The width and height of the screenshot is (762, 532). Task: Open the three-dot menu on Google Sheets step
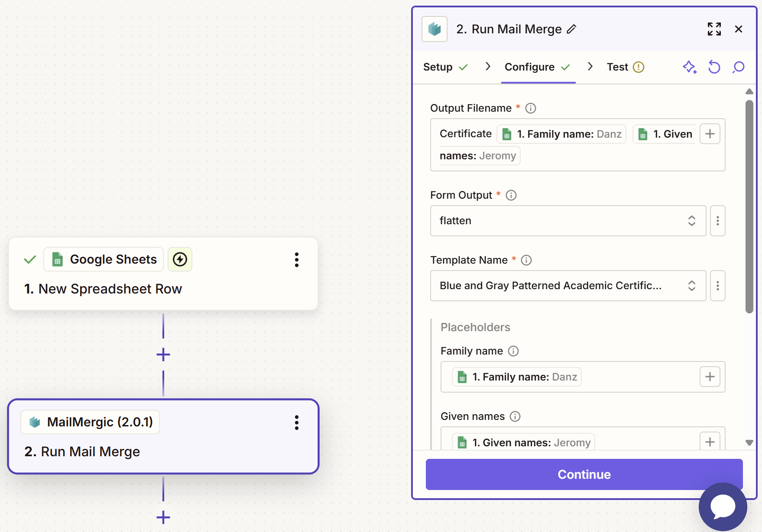297,260
